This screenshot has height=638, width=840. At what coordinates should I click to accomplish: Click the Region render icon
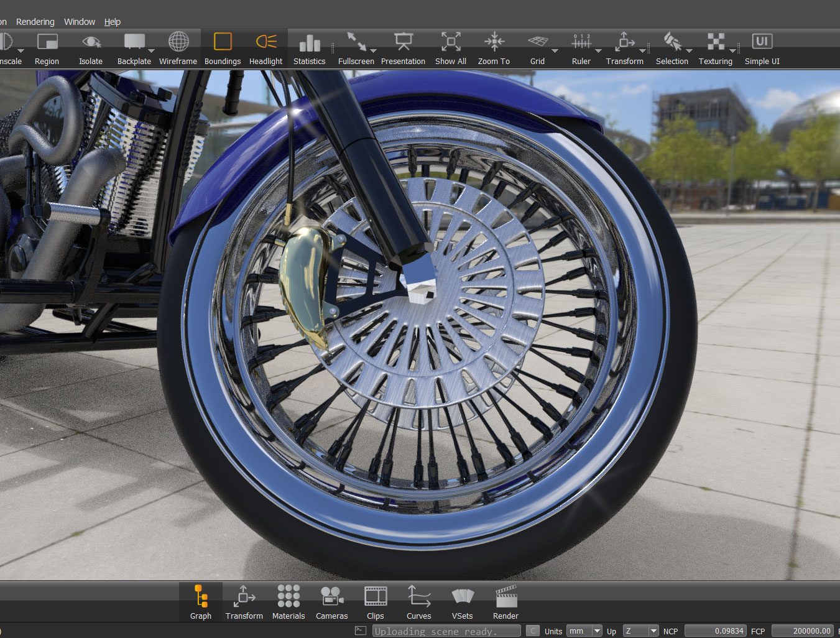(47, 42)
